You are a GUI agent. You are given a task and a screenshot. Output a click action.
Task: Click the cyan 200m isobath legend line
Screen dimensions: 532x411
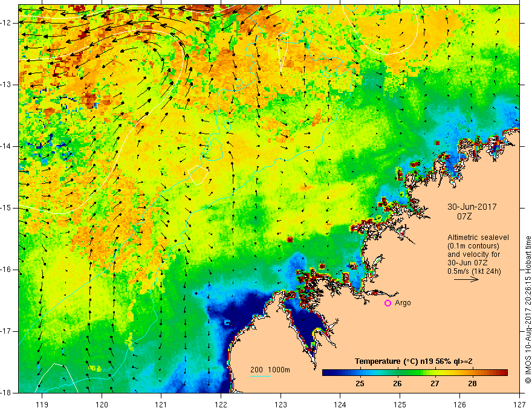point(260,376)
